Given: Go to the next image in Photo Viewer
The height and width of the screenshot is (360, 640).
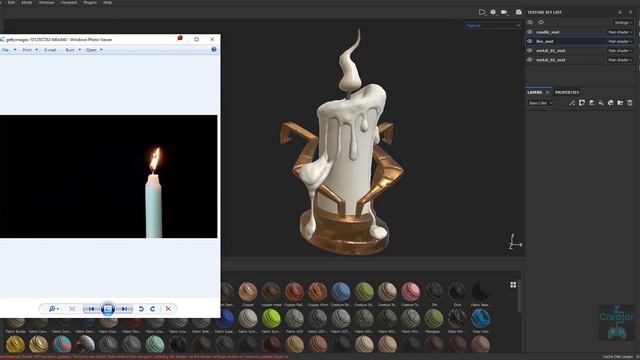Looking at the screenshot, I should (124, 309).
